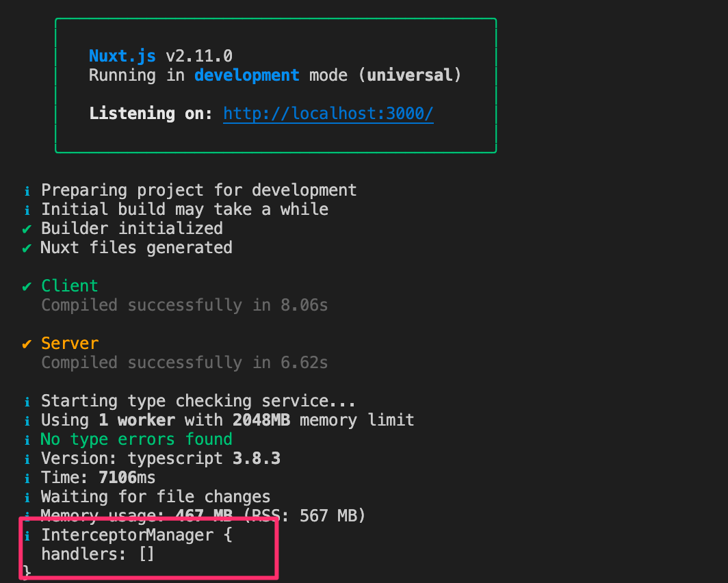Click the 'Nuxt.js' blue title text
Image resolution: width=728 pixels, height=583 pixels.
(x=122, y=56)
